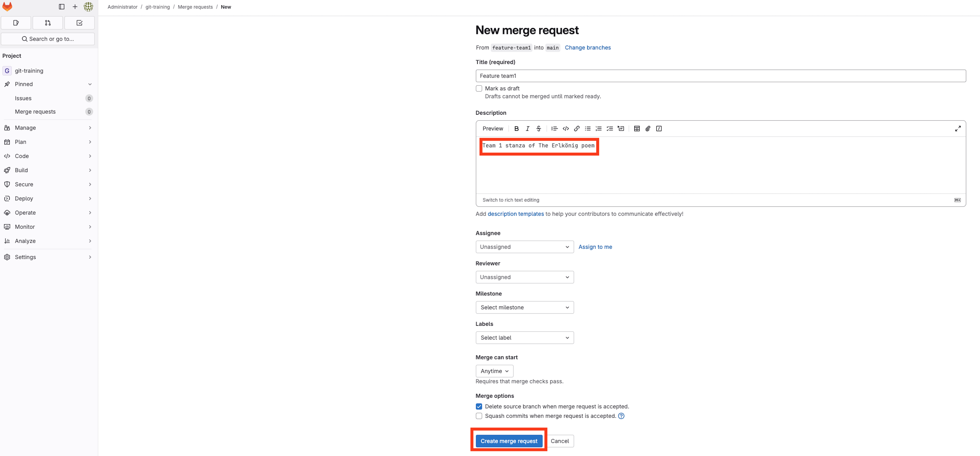Enable Squash commits when merge request is accepted
This screenshot has height=456, width=980.
click(x=479, y=416)
